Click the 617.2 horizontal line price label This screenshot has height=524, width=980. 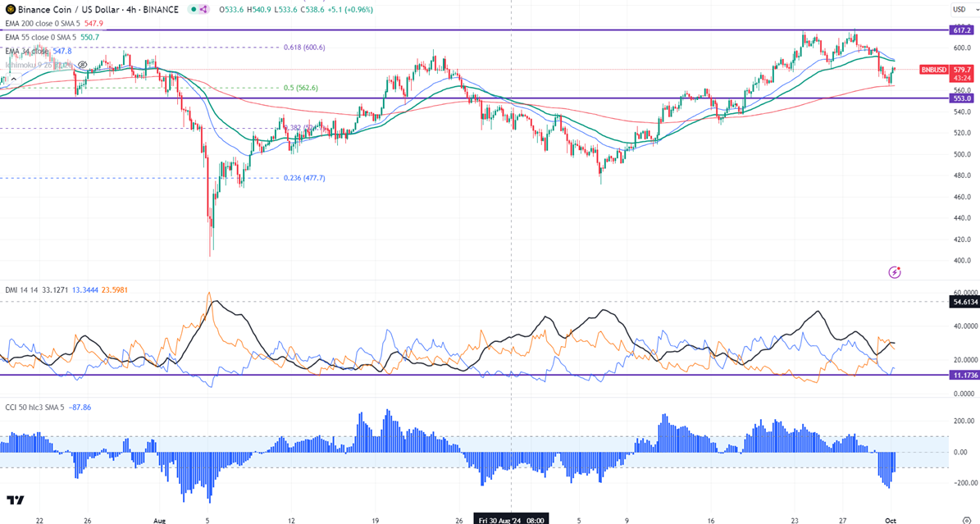(x=961, y=30)
